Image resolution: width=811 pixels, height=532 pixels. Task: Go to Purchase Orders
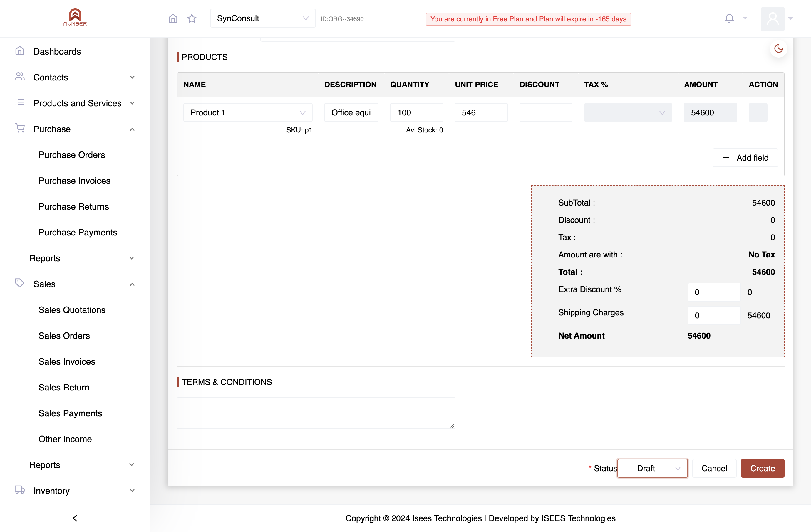tap(72, 155)
